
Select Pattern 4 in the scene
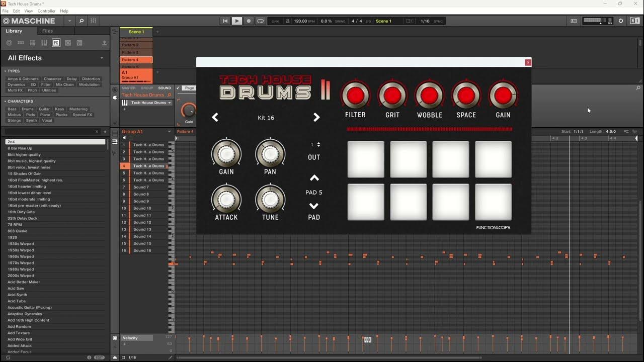(136, 60)
